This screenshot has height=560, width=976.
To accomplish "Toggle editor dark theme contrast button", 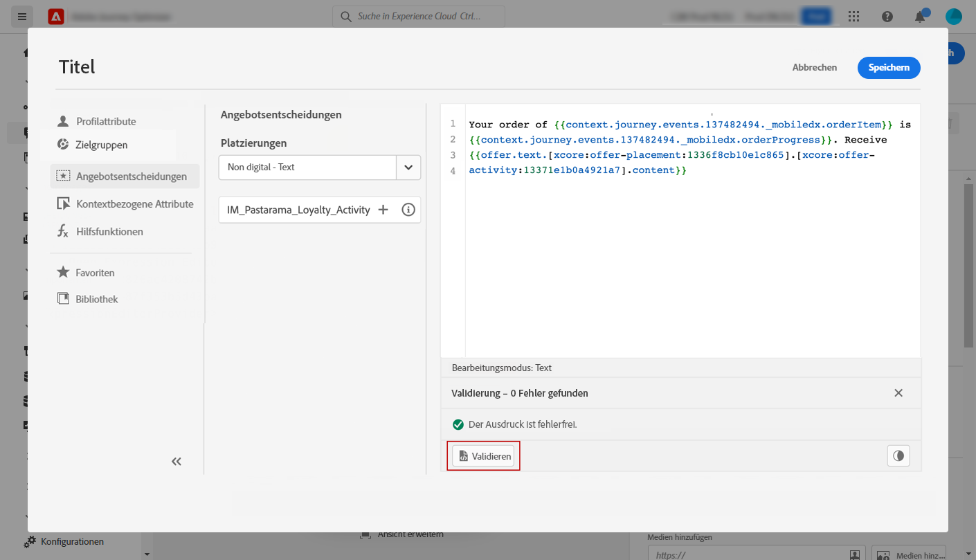I will click(x=898, y=455).
